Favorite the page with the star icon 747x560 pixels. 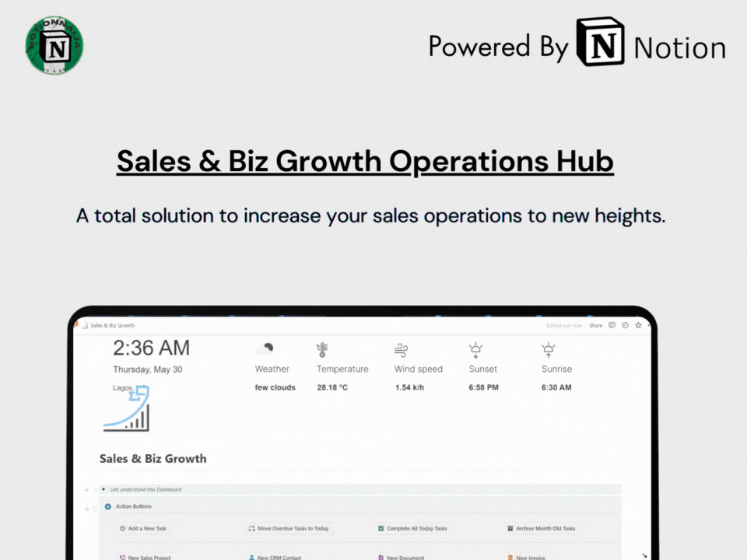(638, 325)
